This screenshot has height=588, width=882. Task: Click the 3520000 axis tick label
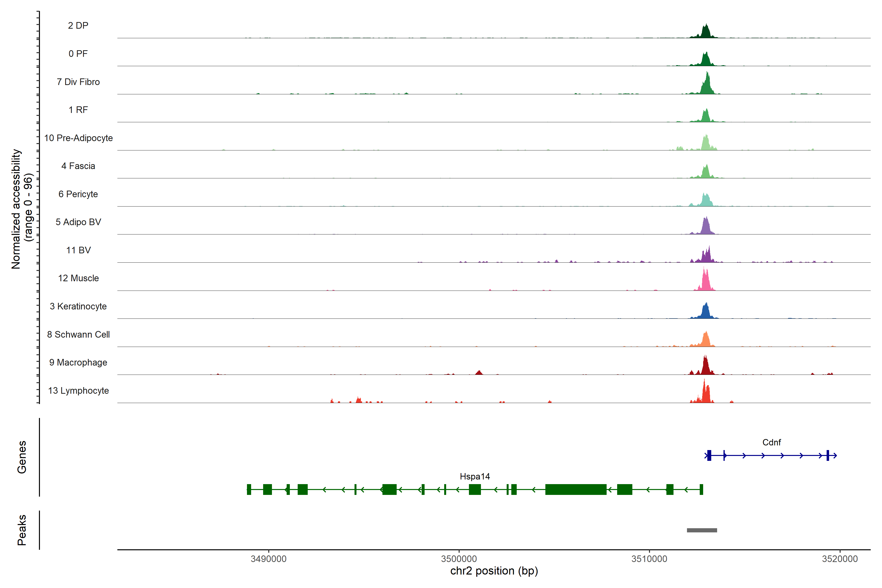click(840, 559)
